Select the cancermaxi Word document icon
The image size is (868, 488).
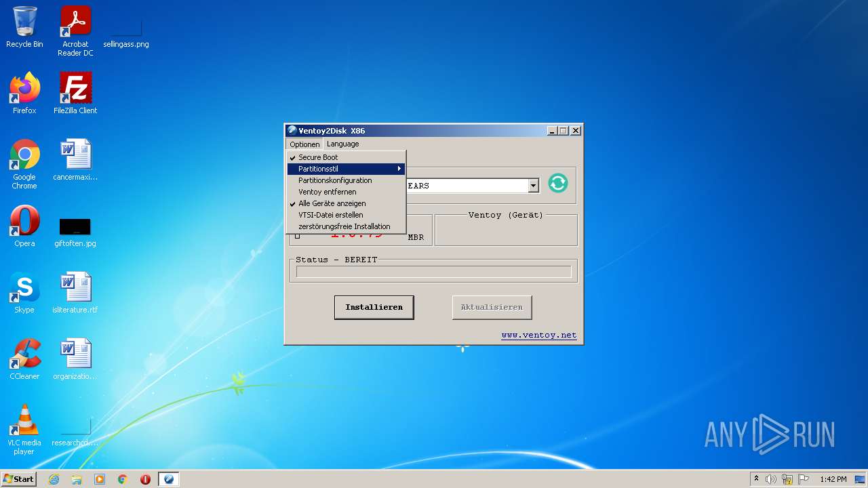(75, 160)
